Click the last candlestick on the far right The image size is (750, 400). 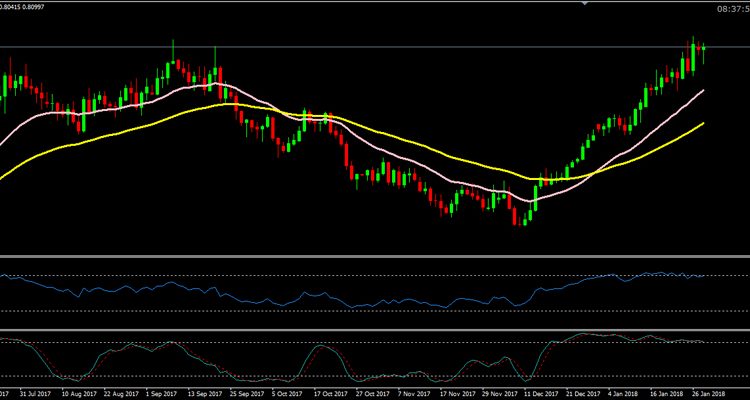(703, 49)
